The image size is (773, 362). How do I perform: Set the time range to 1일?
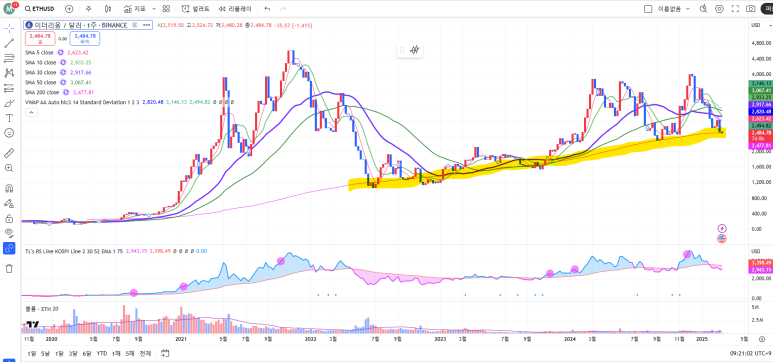tap(32, 353)
